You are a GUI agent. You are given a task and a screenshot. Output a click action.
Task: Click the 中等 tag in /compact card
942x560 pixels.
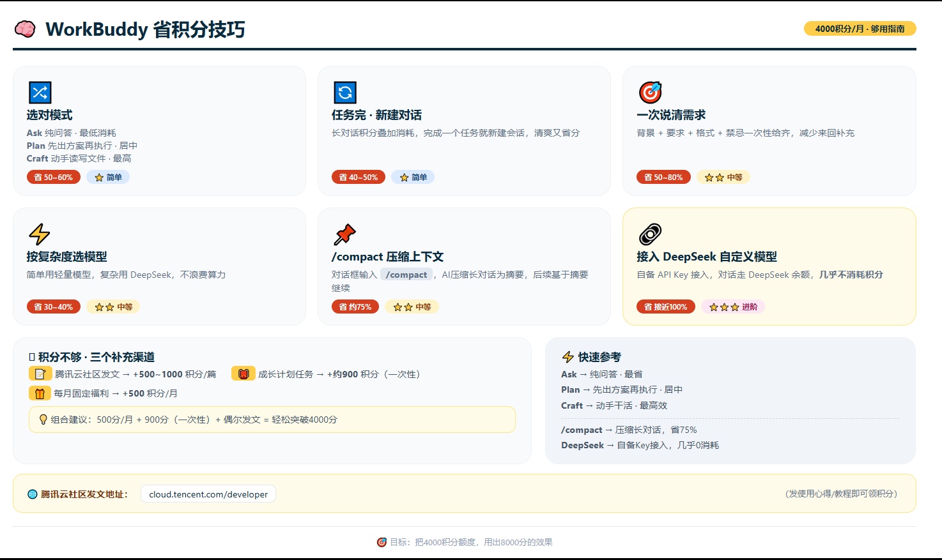tap(412, 307)
